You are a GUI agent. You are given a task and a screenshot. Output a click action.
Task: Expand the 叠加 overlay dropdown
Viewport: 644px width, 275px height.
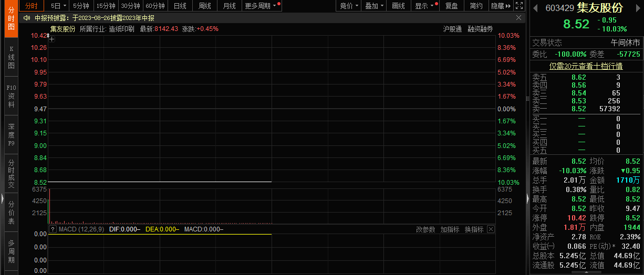coord(375,6)
